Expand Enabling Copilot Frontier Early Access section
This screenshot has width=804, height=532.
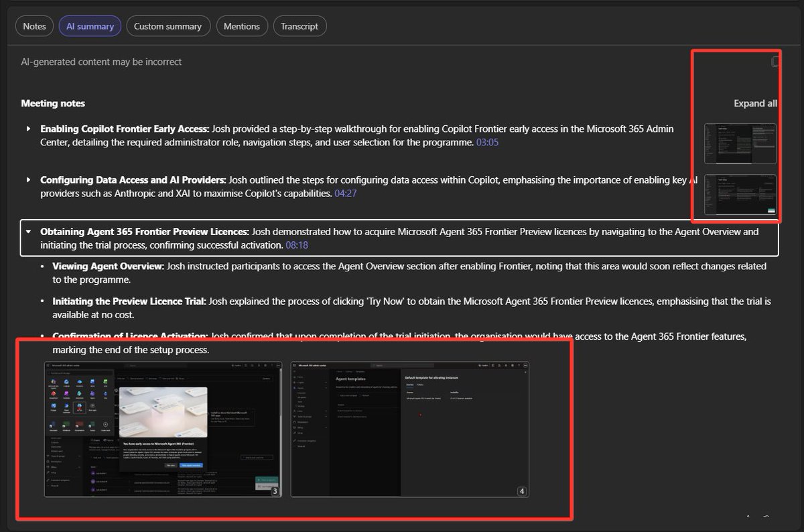(28, 128)
